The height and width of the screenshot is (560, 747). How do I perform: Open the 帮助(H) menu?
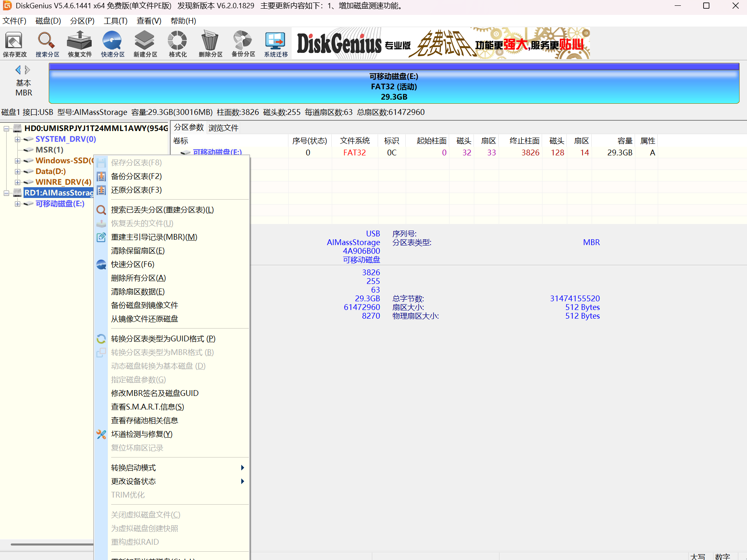coord(183,21)
